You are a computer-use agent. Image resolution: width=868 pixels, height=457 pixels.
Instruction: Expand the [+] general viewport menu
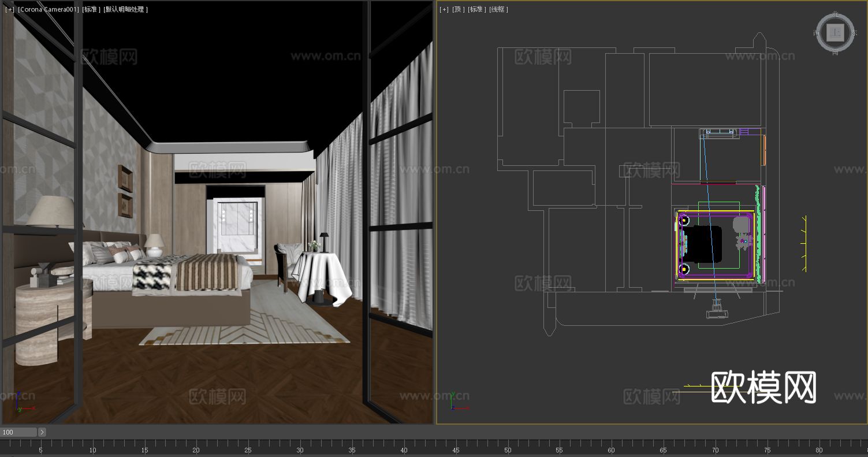click(9, 9)
